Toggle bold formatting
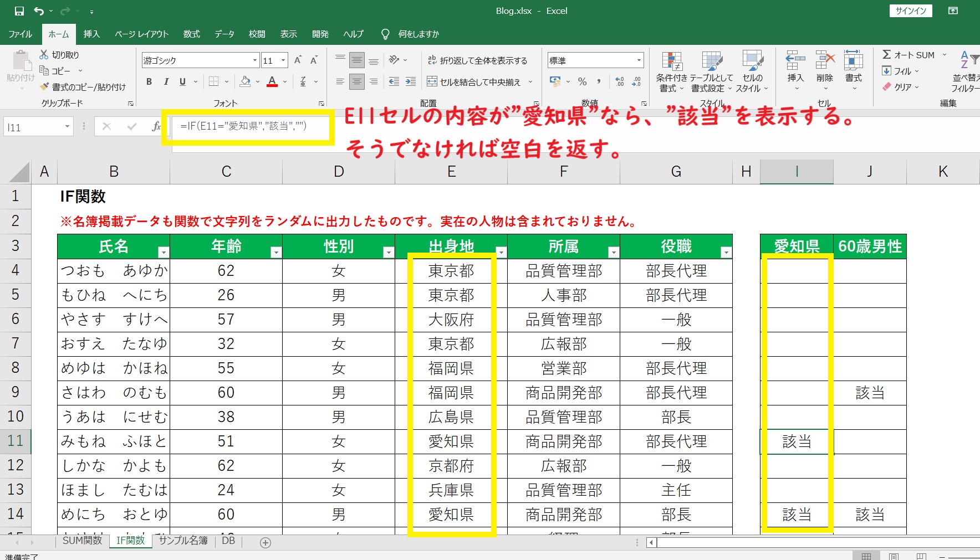 149,82
